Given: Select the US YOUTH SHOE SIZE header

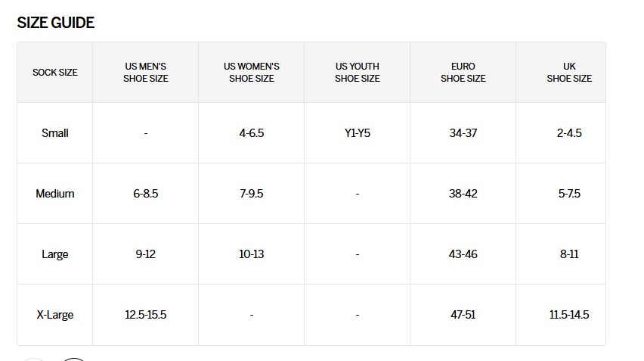Looking at the screenshot, I should [x=358, y=73].
